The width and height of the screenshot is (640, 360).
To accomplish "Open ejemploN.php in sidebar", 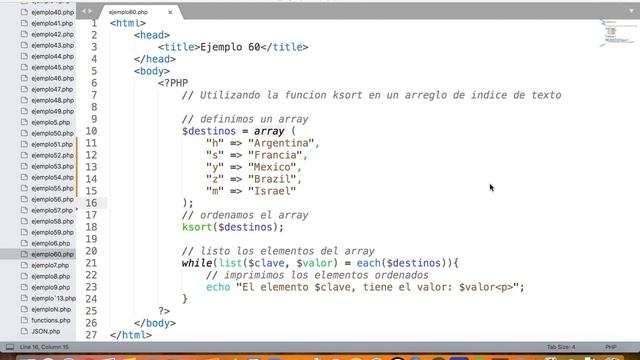I will tap(51, 309).
